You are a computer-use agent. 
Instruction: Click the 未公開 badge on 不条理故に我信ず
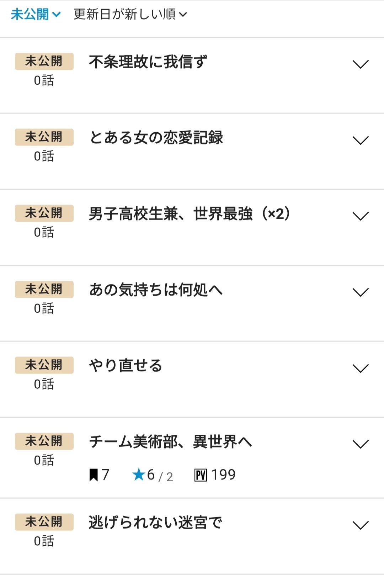[x=44, y=61]
